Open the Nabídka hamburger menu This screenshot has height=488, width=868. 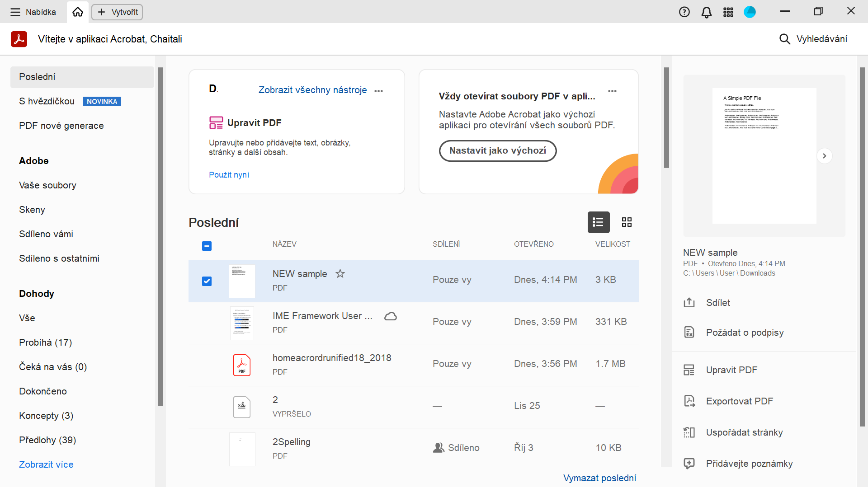[x=15, y=12]
